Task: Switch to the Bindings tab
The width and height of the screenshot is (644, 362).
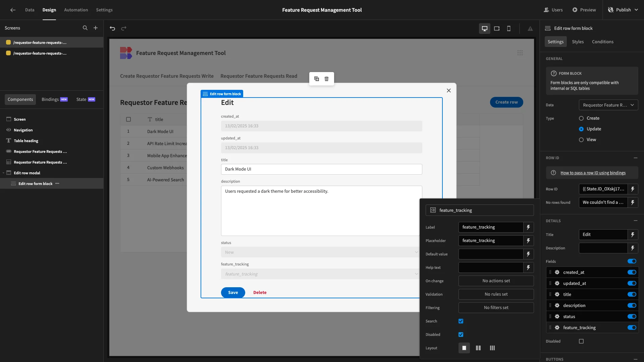Action: click(54, 100)
